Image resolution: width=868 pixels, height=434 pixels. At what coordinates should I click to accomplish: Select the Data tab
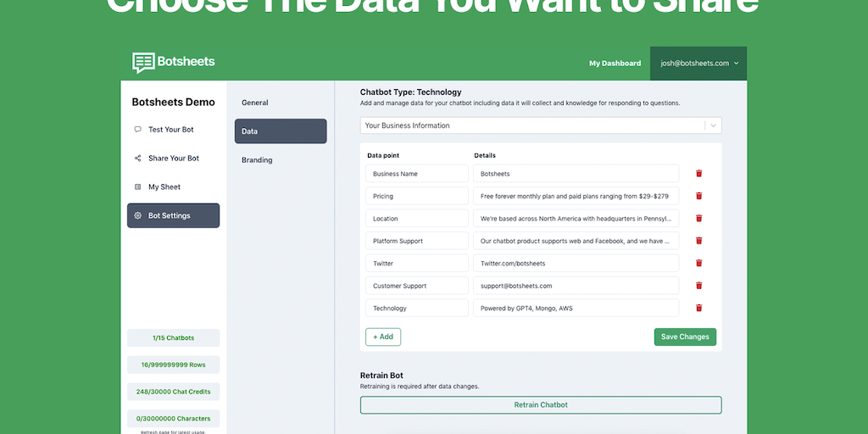(x=281, y=131)
